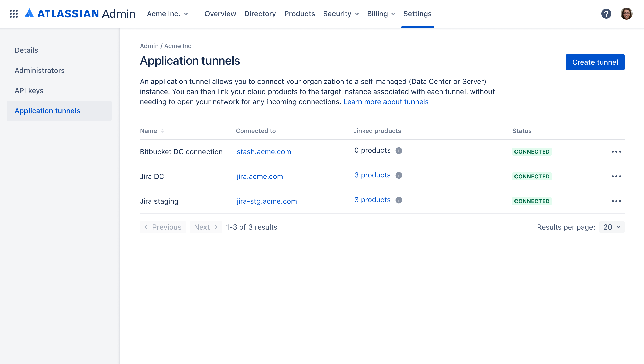The height and width of the screenshot is (364, 644).
Task: Open the jira.acme.com link
Action: pyautogui.click(x=260, y=176)
